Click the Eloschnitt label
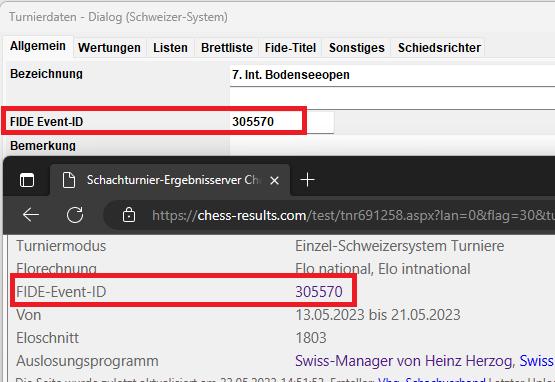This screenshot has height=382, width=555. tap(47, 338)
